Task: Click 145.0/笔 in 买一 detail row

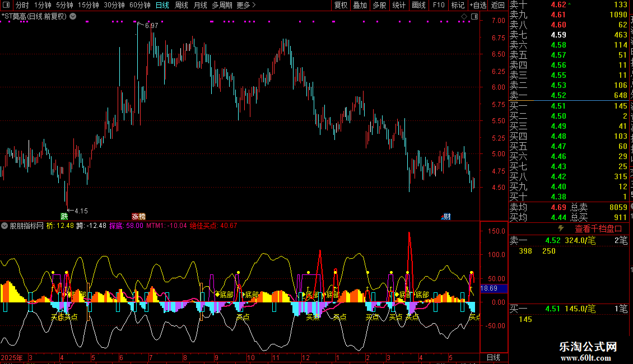Action: tap(580, 309)
